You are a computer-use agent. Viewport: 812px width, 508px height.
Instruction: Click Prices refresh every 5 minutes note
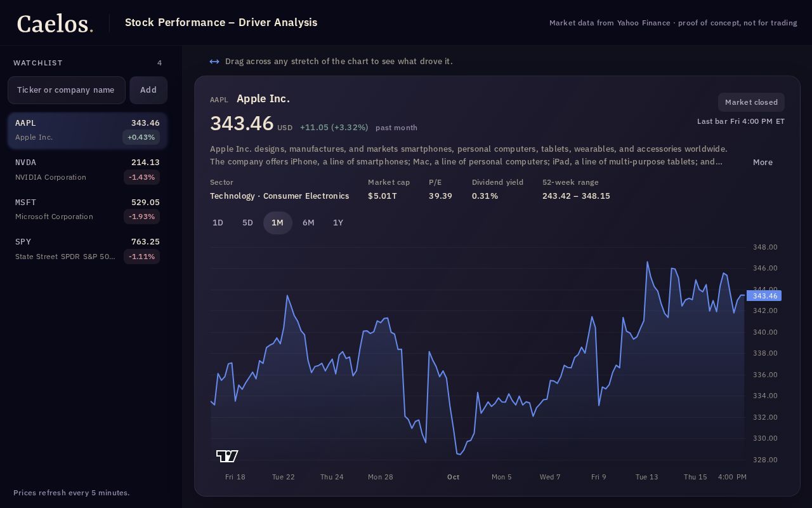click(x=71, y=493)
